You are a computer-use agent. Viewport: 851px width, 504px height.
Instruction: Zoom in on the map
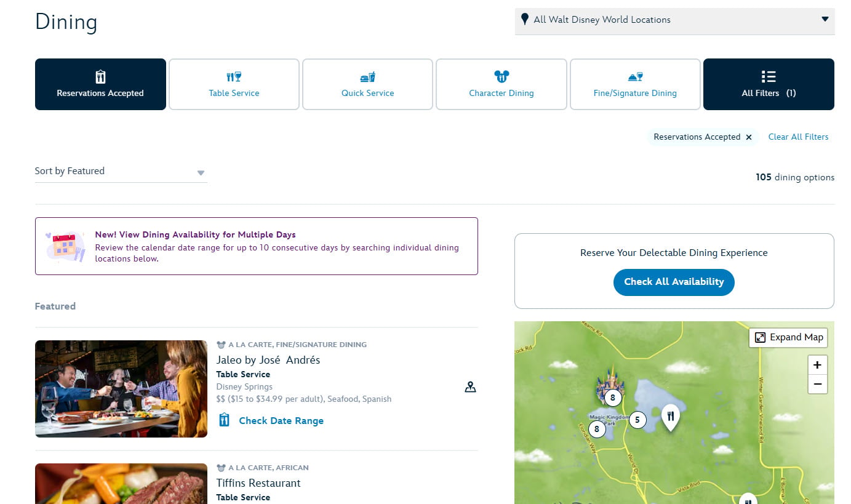[817, 365]
